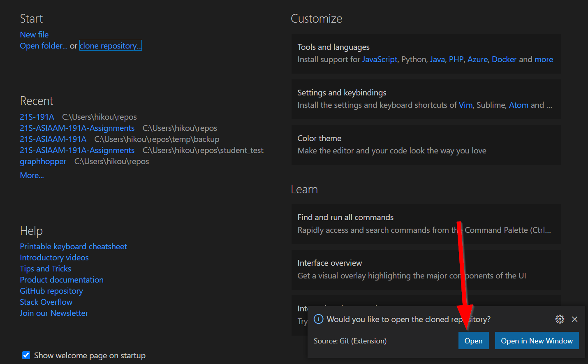Dismiss the clone notification with X

click(575, 319)
